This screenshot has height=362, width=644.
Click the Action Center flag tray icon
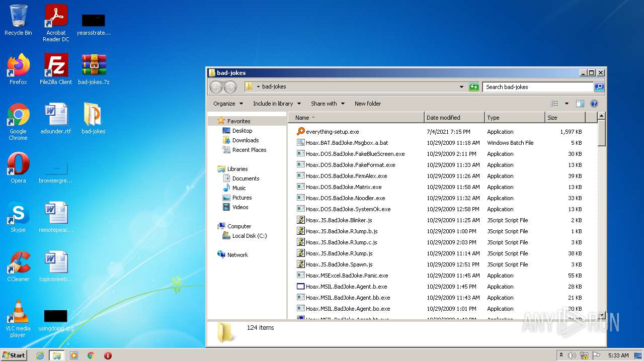click(595, 355)
